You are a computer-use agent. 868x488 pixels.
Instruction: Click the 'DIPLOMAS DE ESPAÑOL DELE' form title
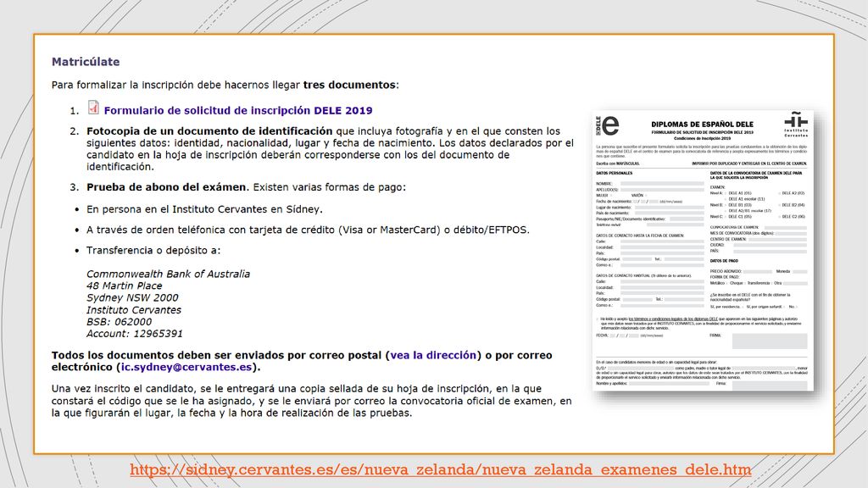click(702, 125)
